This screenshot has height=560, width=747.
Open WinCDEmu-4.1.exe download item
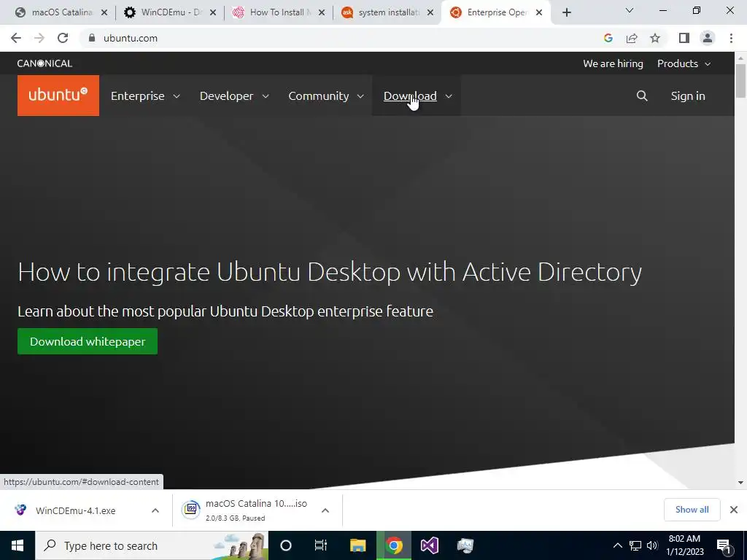pyautogui.click(x=75, y=510)
